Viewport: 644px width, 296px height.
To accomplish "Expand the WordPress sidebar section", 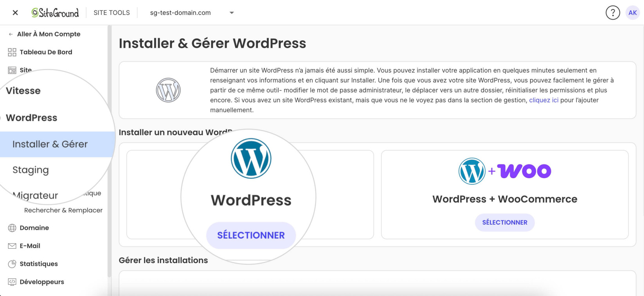I will click(x=31, y=118).
